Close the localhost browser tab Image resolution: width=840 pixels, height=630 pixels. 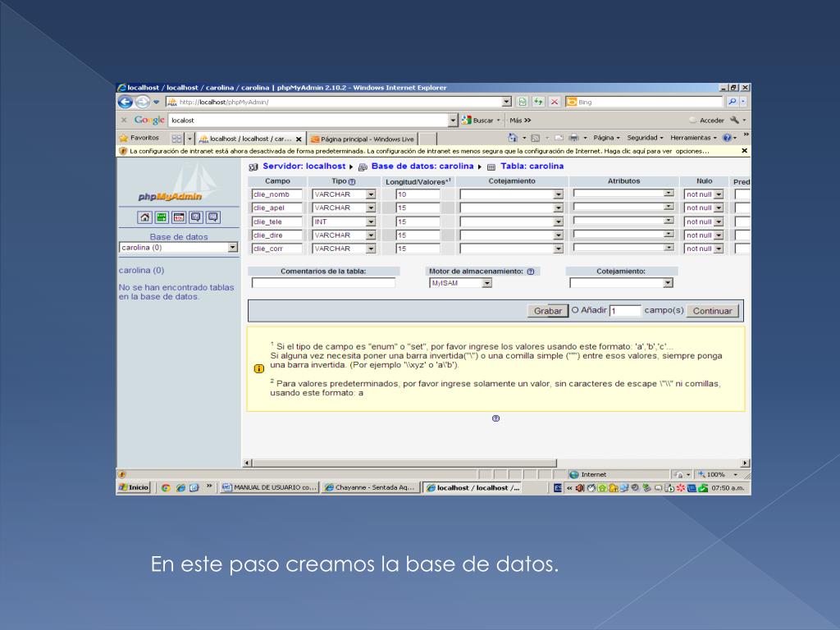click(299, 139)
